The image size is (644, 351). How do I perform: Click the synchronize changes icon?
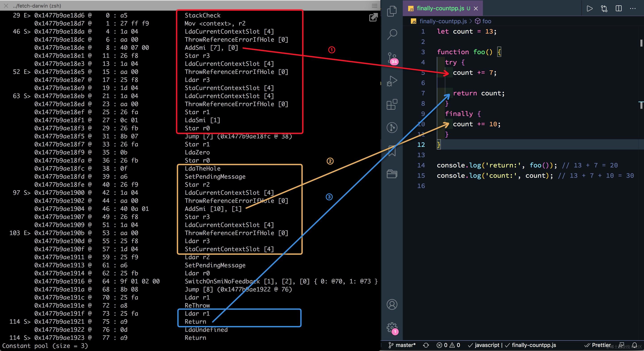tap(426, 345)
